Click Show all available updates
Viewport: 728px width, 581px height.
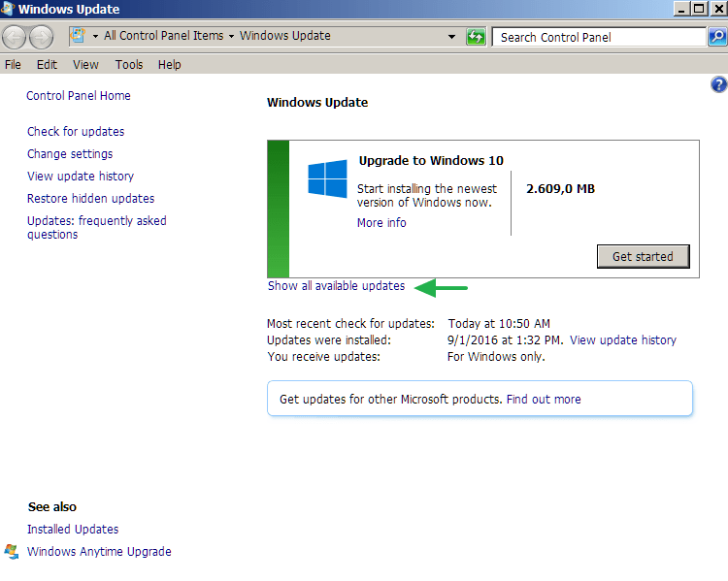pyautogui.click(x=336, y=286)
